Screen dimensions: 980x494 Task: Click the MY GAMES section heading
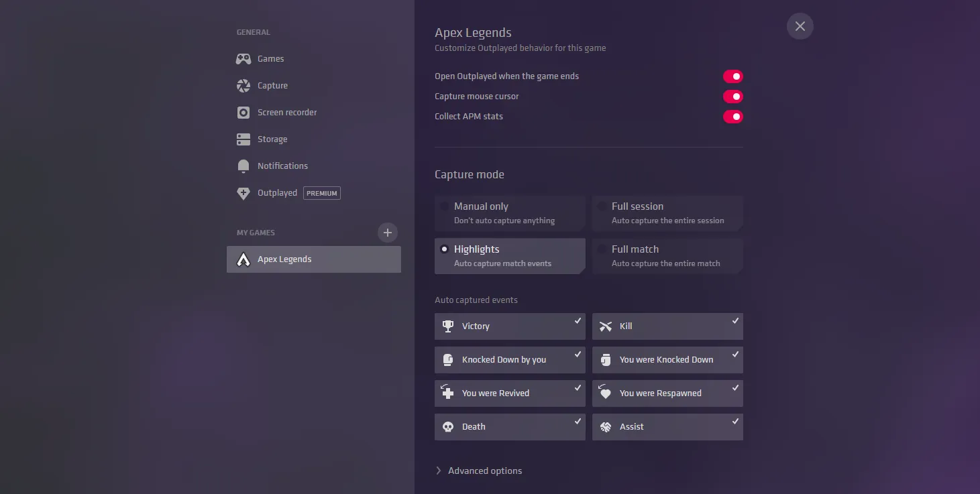256,233
